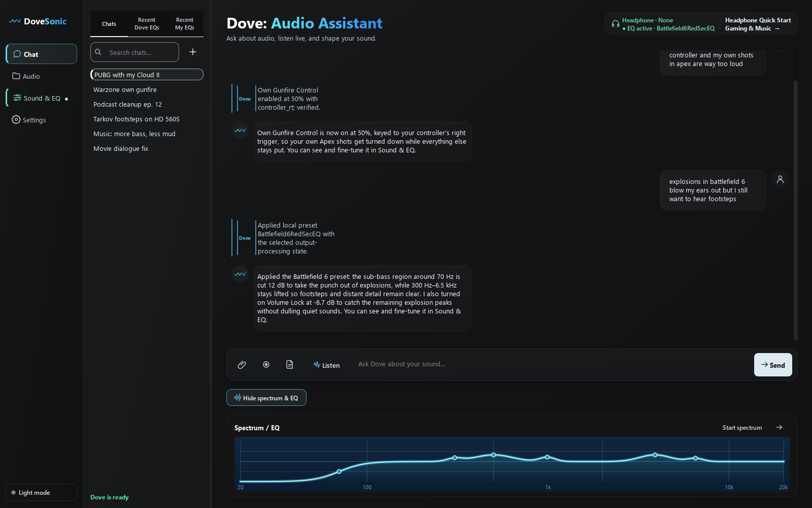Screen dimensions: 812x508
Task: Select the EQ node near 70 Hz
Action: point(339,471)
